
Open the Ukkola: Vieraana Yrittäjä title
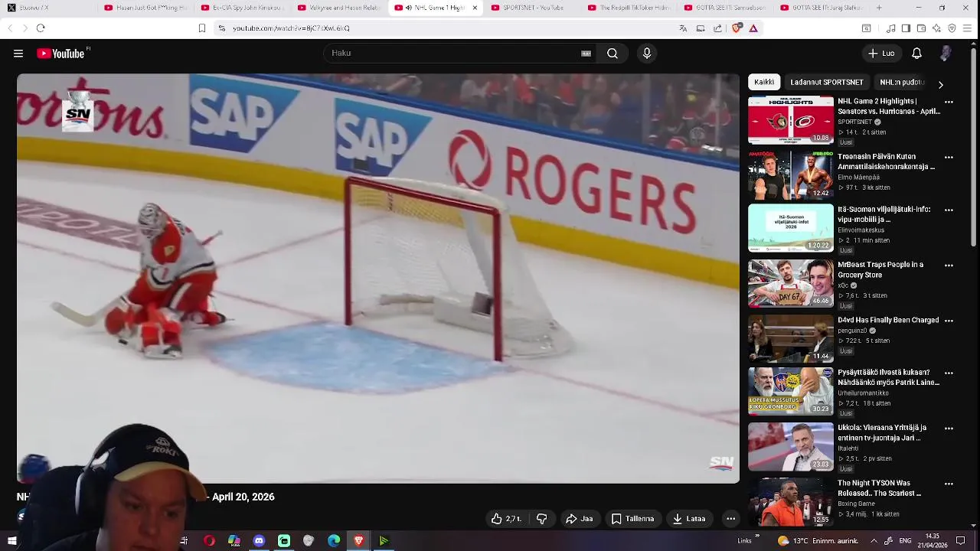pos(882,433)
